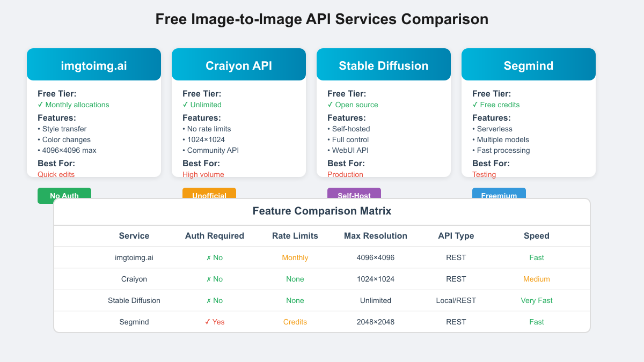Select the Stable Diffusion card header

384,64
